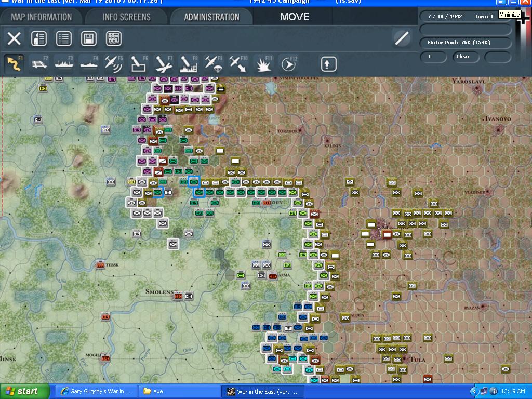Select Bomb unit mode (F6)
The height and width of the screenshot is (399, 532).
[138, 64]
